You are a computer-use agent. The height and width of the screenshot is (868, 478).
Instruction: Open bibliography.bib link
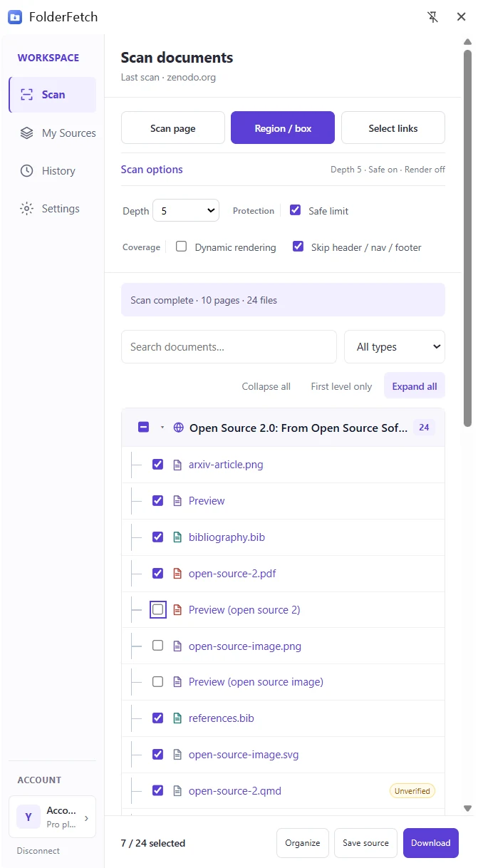(227, 537)
